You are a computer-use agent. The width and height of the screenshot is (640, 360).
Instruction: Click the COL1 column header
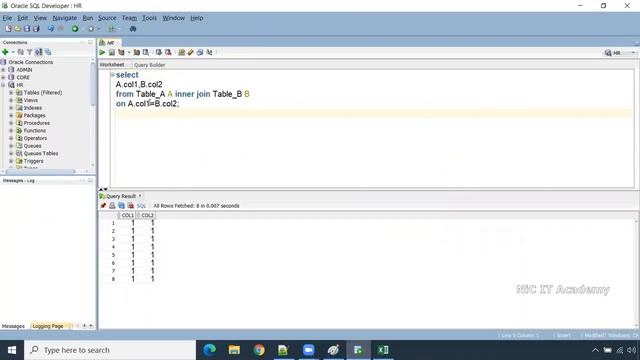coord(127,215)
